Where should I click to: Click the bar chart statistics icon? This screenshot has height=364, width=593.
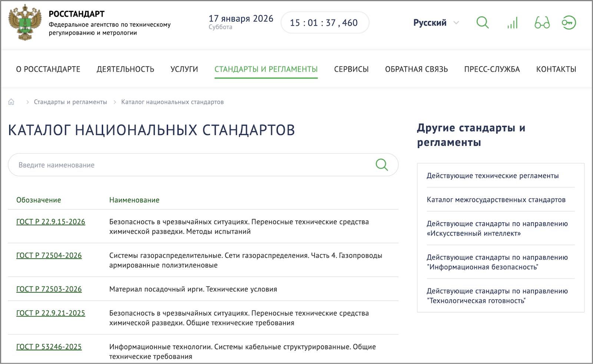(512, 23)
